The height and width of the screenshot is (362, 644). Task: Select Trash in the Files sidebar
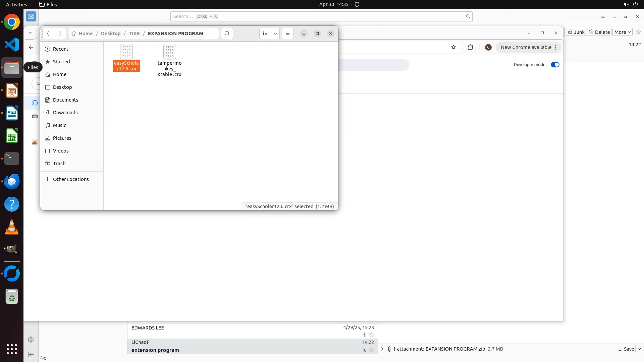[59, 164]
